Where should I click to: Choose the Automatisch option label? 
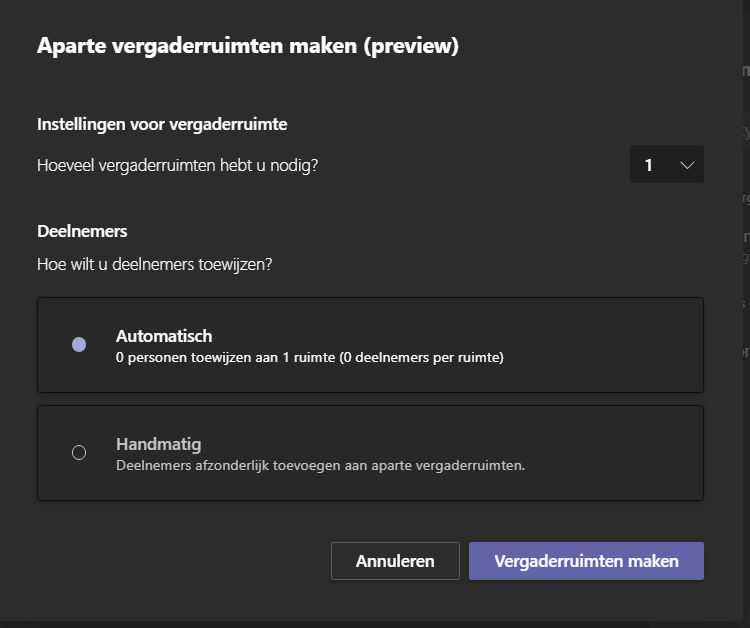point(164,336)
